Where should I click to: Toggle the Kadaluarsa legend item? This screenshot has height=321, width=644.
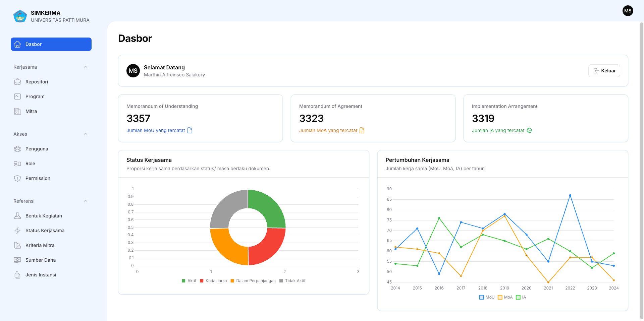click(213, 281)
